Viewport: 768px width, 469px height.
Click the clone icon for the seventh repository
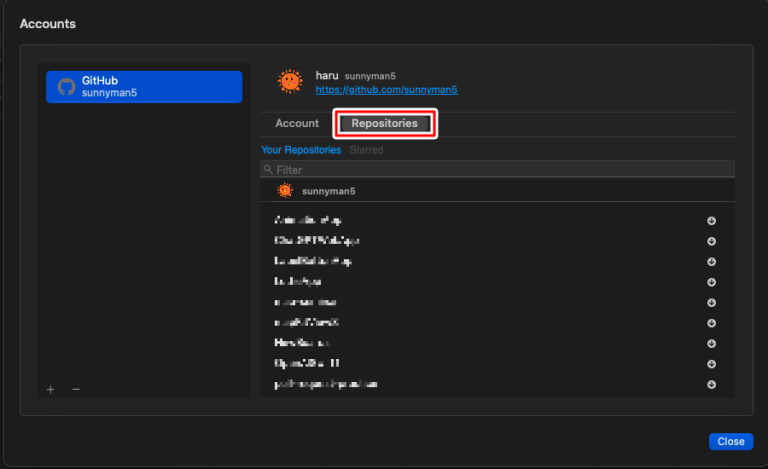[712, 344]
